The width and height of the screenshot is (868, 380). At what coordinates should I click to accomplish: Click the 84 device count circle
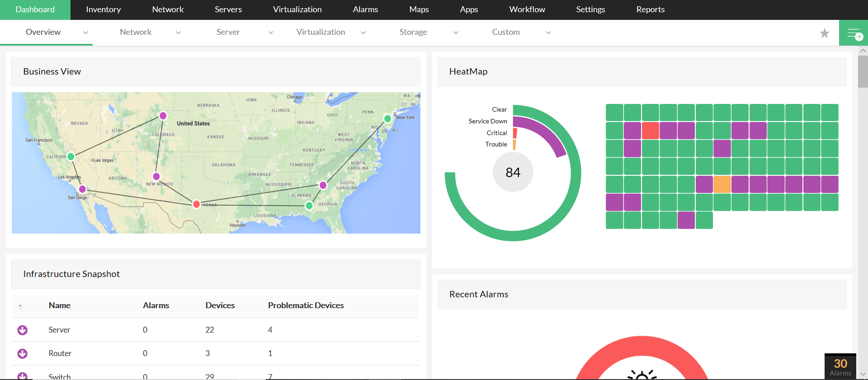click(x=513, y=172)
